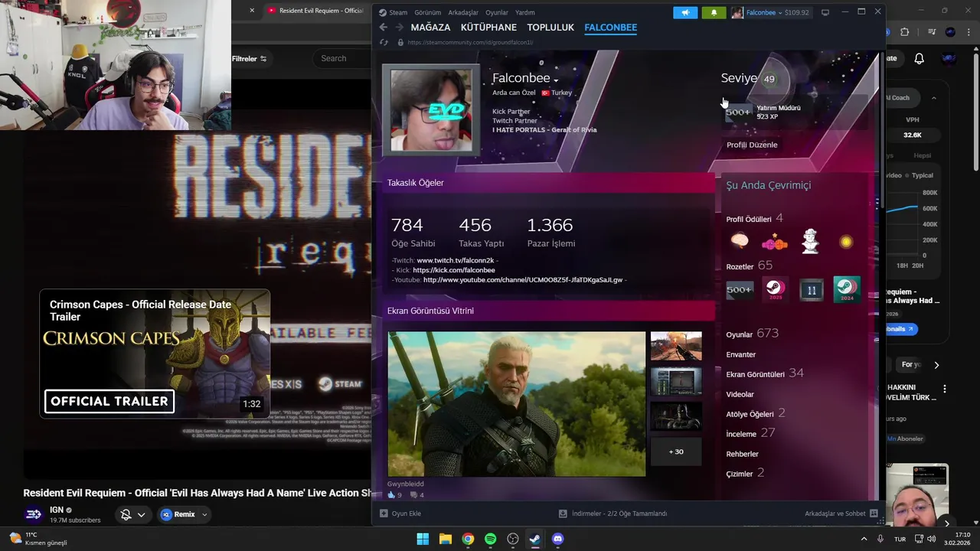Like the showcased screenshot with thumbs up

[x=391, y=495]
